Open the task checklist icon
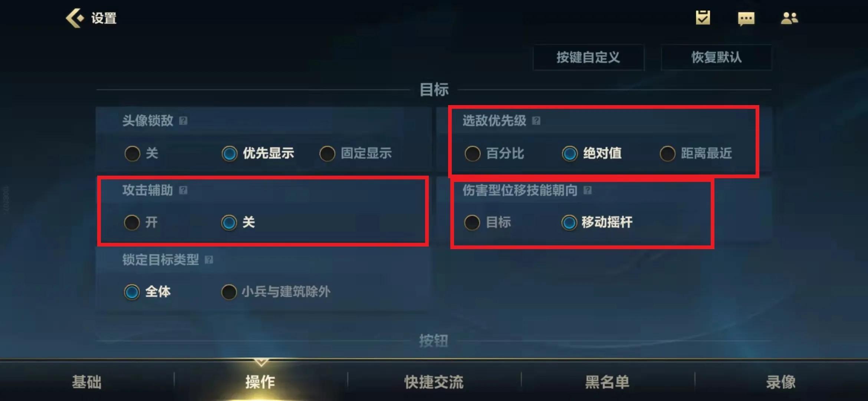This screenshot has height=401, width=868. pos(703,18)
